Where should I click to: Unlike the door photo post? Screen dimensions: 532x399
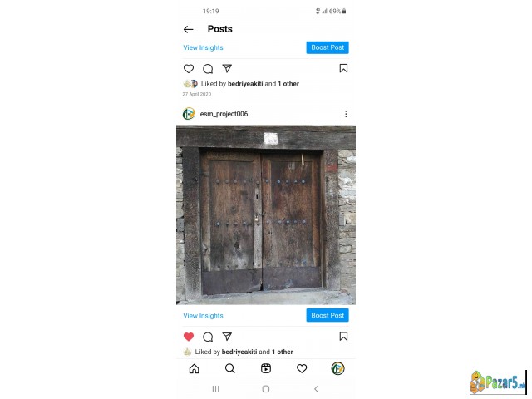pyautogui.click(x=189, y=337)
